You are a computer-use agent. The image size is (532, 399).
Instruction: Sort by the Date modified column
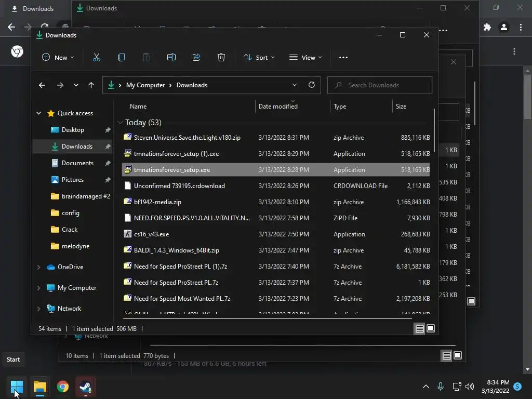coord(278,106)
